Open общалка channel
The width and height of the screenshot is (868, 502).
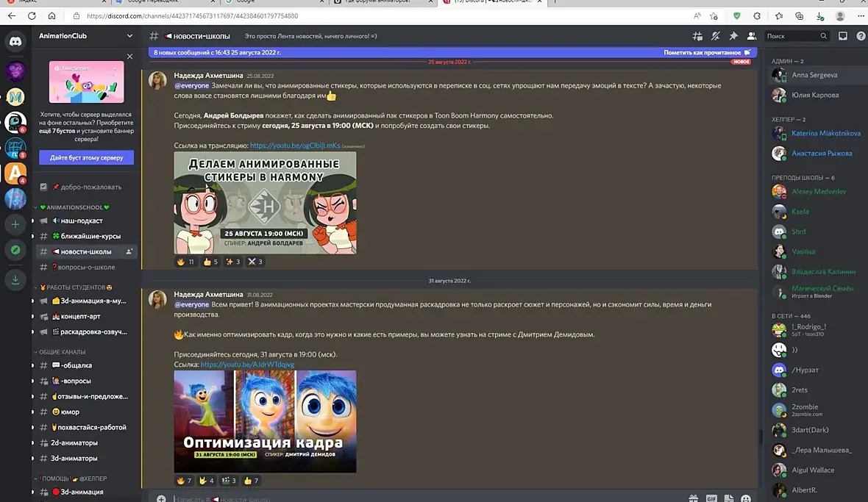coord(86,365)
